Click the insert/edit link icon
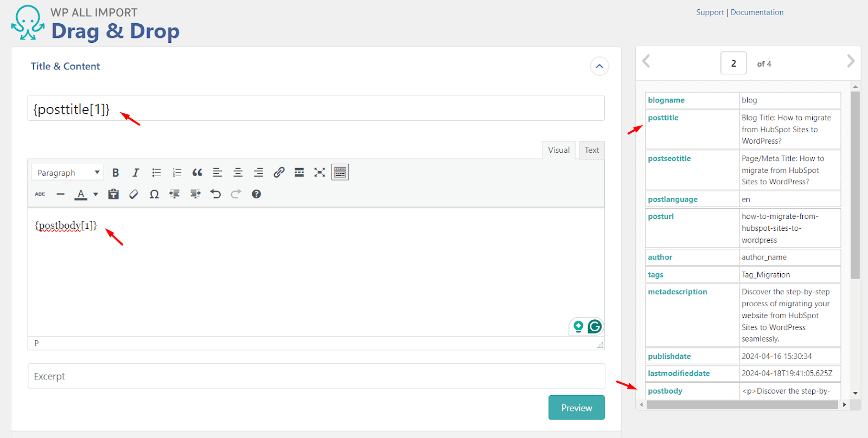The width and height of the screenshot is (868, 438). click(x=279, y=172)
